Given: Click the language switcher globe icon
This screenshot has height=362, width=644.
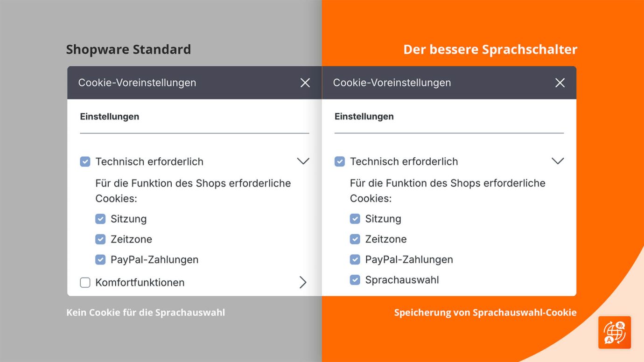Looking at the screenshot, I should coord(615,333).
